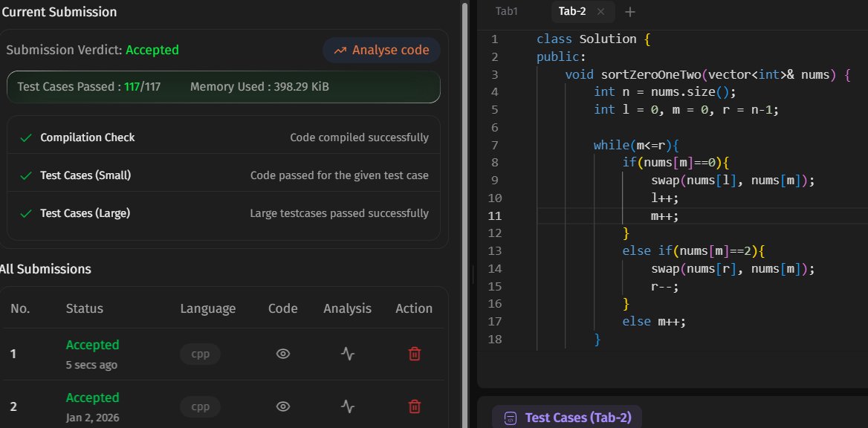Open the Test Cases (Tab-2) panel
This screenshot has height=428, width=868.
point(567,418)
